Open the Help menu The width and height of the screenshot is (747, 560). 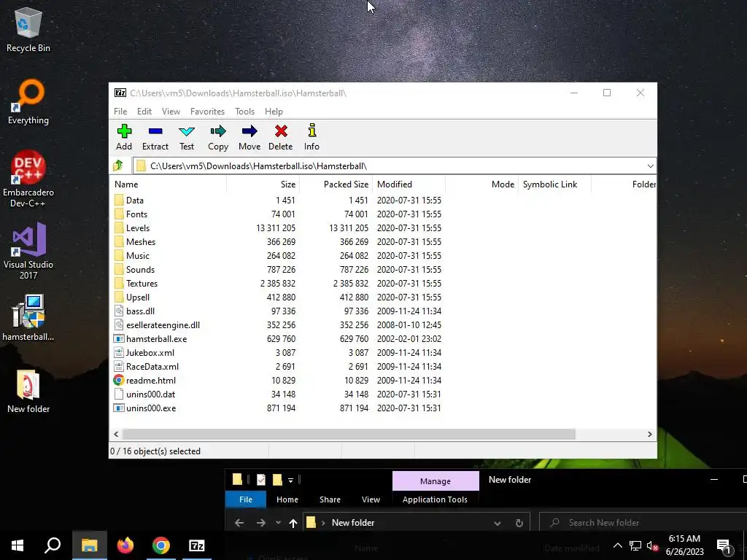click(x=274, y=112)
